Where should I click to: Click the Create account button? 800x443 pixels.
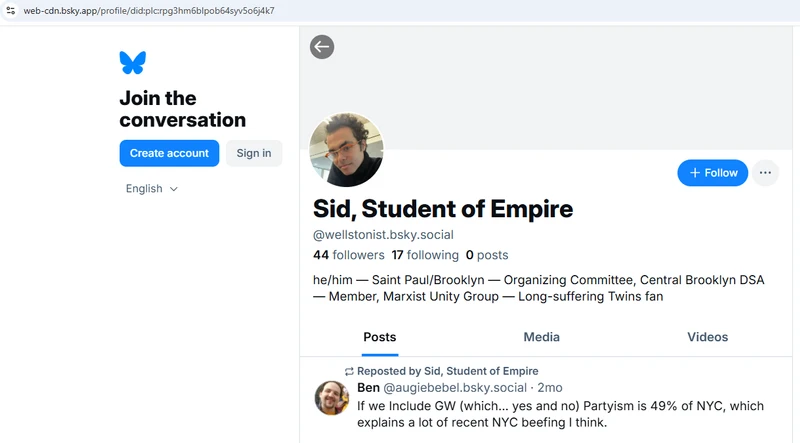pyautogui.click(x=169, y=153)
